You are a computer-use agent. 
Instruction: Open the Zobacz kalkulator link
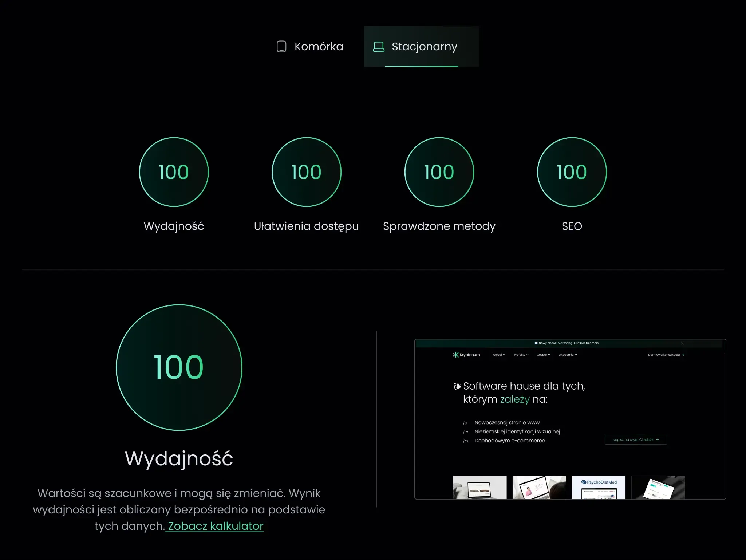click(x=215, y=526)
